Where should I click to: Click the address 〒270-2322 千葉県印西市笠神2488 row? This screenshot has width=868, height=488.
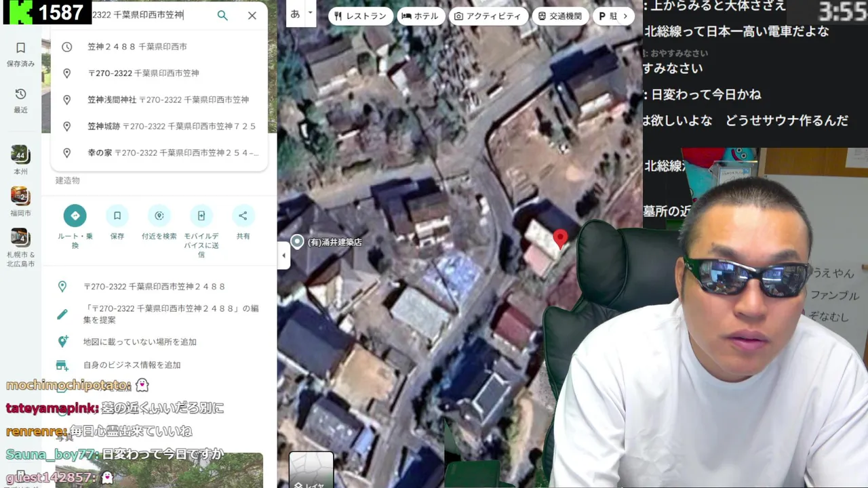tap(159, 287)
